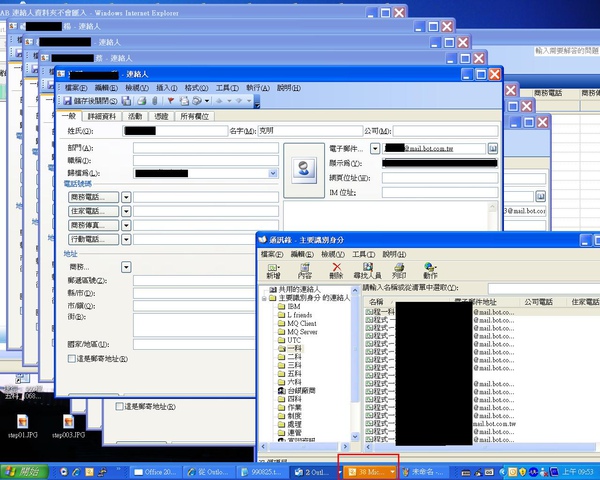Image resolution: width=600 pixels, height=480 pixels.
Task: Click the red X 刪除 (Delete) icon
Action: click(x=336, y=271)
